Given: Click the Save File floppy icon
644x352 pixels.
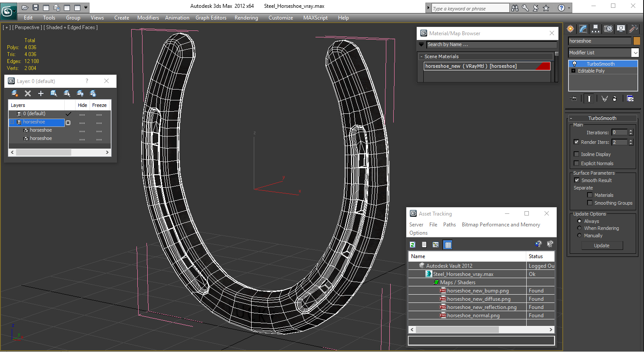Looking at the screenshot, I should click(x=36, y=7).
